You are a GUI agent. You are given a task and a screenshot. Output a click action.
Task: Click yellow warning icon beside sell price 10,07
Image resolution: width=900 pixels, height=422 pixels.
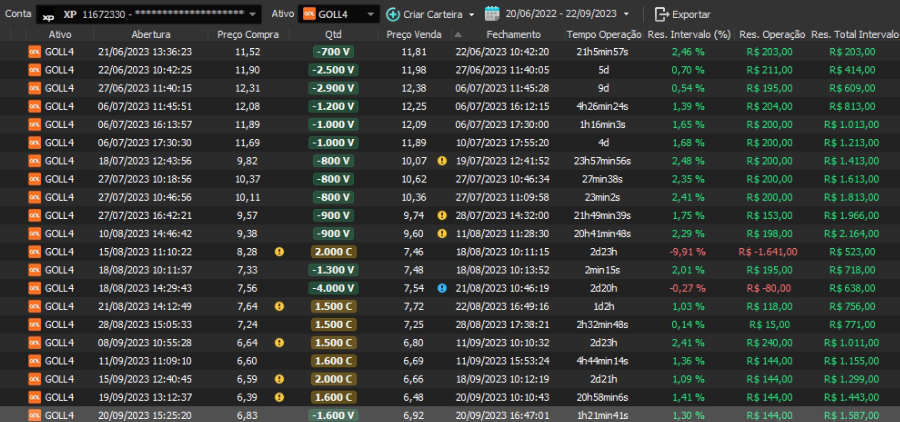click(442, 161)
